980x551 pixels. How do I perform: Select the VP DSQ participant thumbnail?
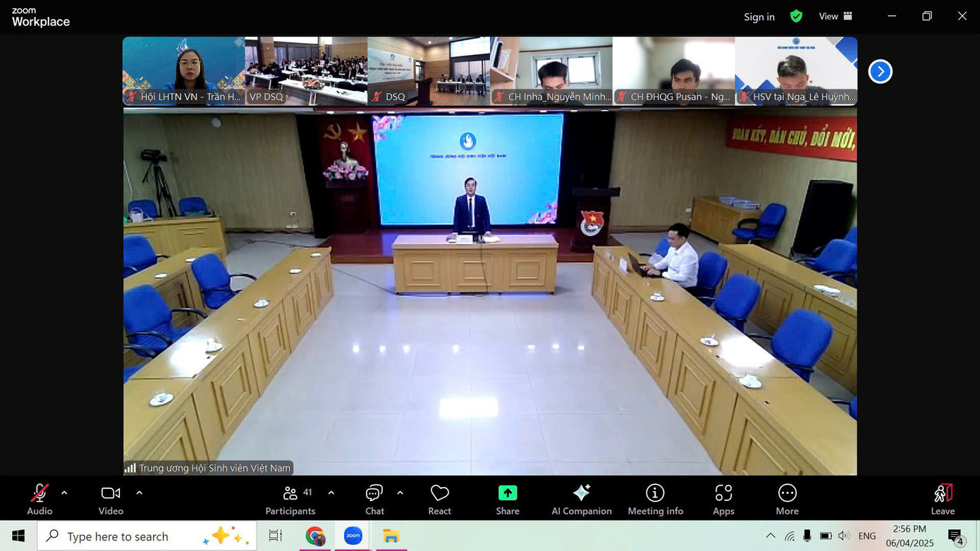[x=306, y=70]
